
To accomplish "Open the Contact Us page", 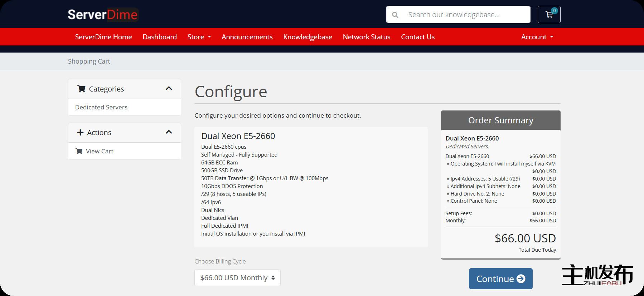I will [x=418, y=37].
